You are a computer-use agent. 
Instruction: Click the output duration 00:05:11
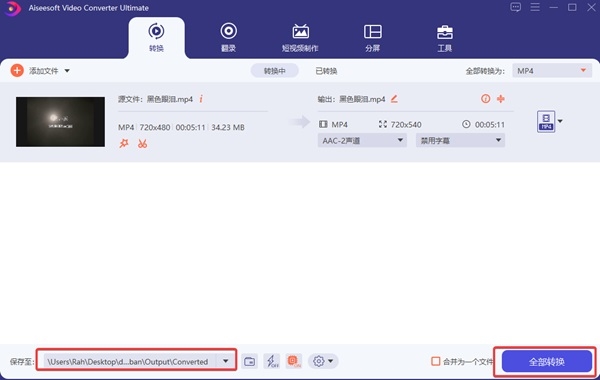489,124
